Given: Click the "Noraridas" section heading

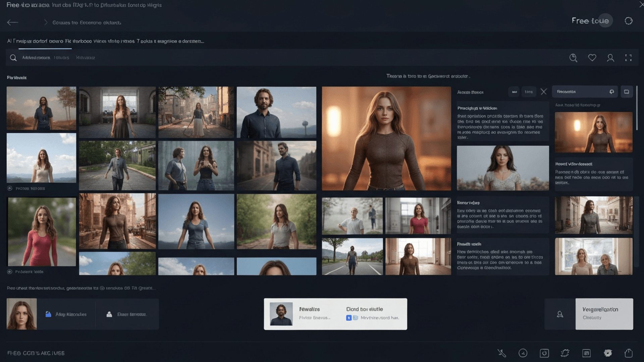Looking at the screenshot, I should tap(468, 203).
